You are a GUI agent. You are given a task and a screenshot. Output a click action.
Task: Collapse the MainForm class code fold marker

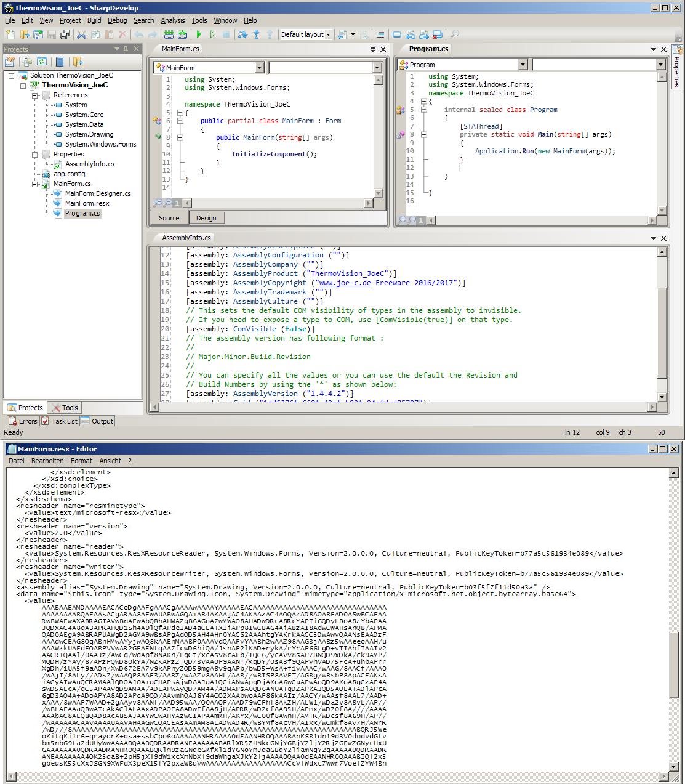[x=180, y=121]
